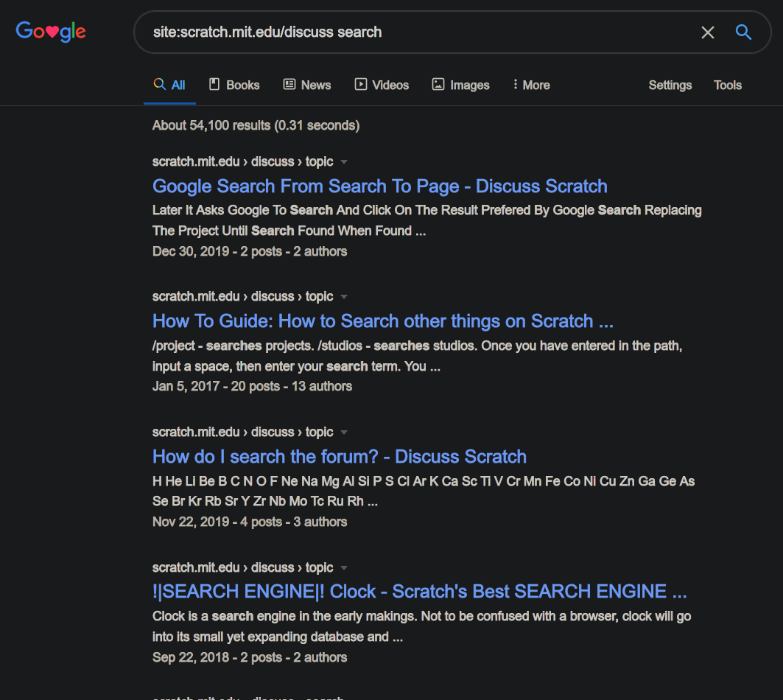Expand arrow beside Clock search engine URL
783x700 pixels.
[x=344, y=568]
